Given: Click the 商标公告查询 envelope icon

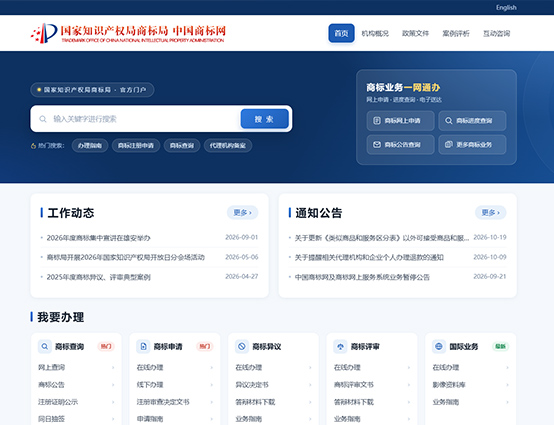Looking at the screenshot, I should point(377,144).
